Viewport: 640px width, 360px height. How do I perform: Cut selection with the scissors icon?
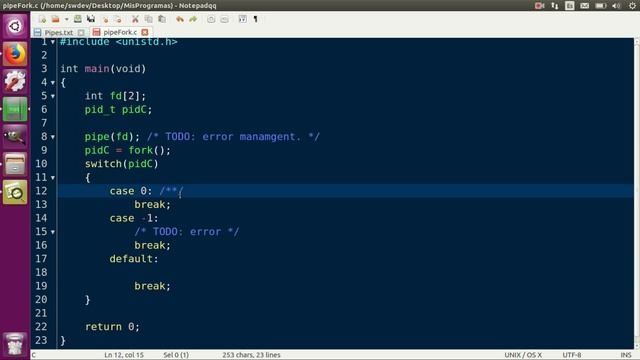tap(135, 19)
